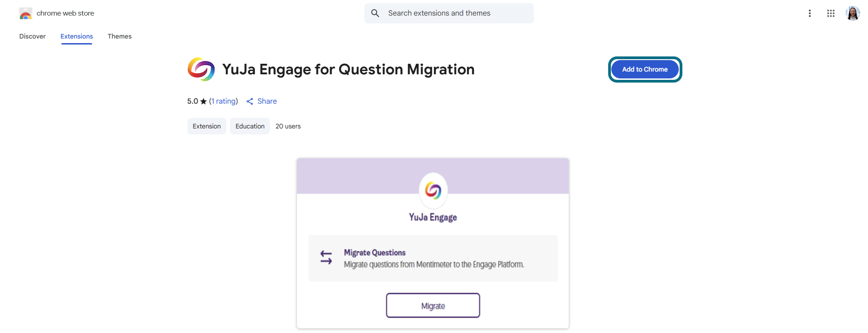Viewport: 868px width, 333px height.
Task: Open the 1 rating link
Action: (224, 101)
